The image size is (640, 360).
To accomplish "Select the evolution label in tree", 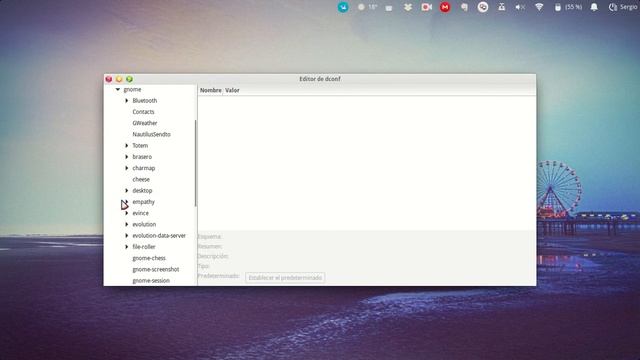I will tap(144, 224).
